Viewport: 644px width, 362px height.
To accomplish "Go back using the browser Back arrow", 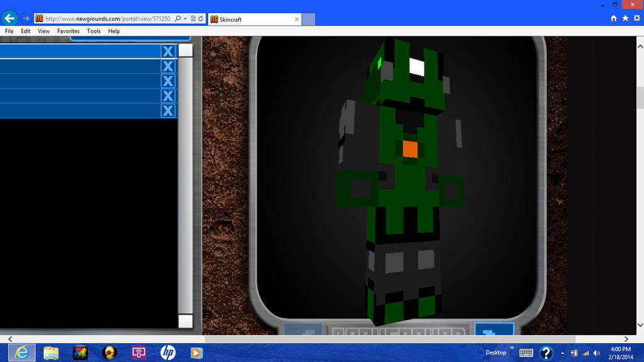I will 9,18.
